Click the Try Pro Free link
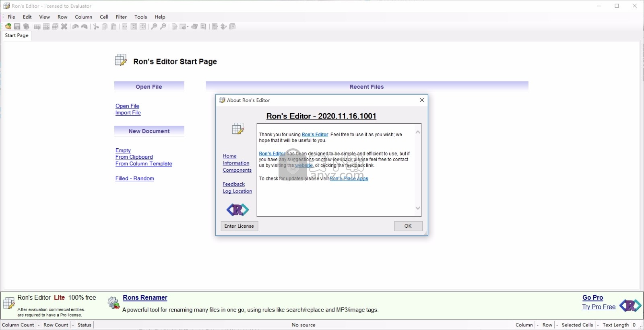644x330 pixels. coord(599,307)
